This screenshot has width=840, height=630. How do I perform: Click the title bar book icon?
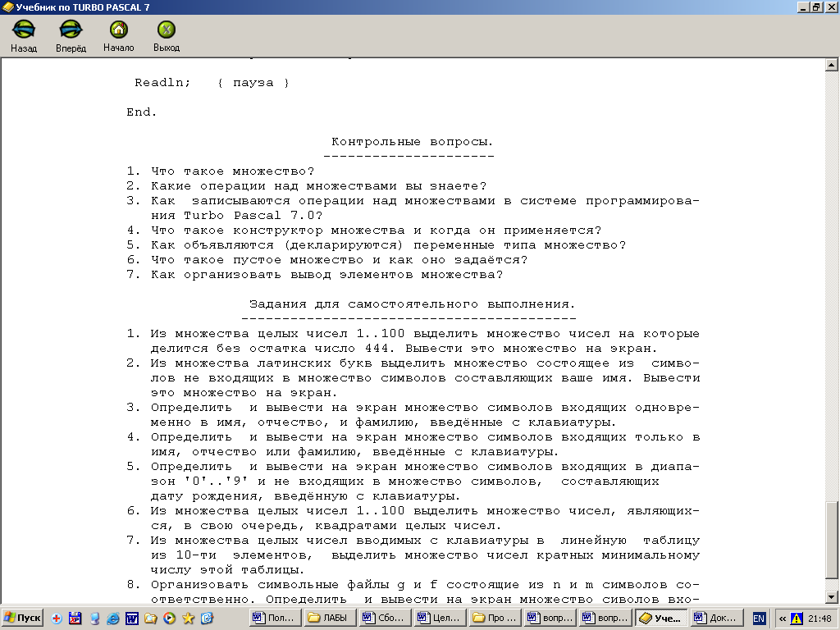coord(7,7)
